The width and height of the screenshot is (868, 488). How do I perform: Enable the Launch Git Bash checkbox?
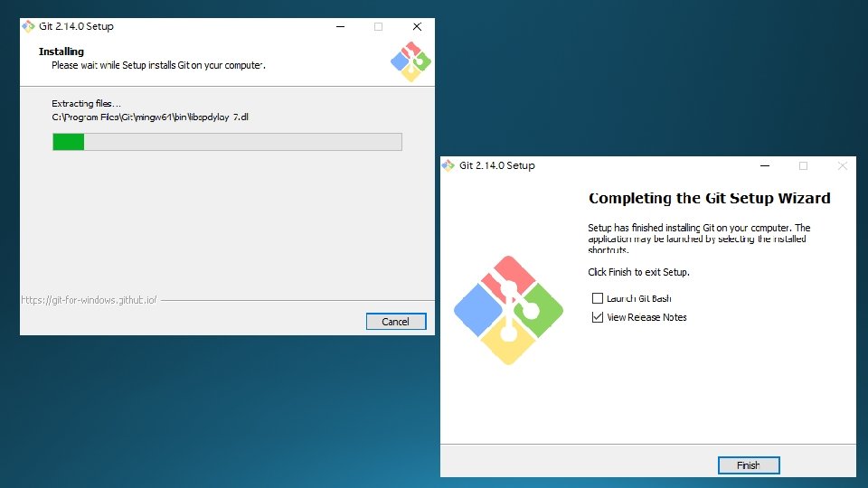[598, 298]
